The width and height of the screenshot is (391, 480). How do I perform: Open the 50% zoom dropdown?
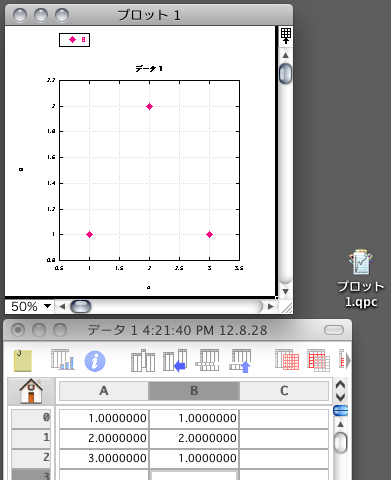[30, 306]
